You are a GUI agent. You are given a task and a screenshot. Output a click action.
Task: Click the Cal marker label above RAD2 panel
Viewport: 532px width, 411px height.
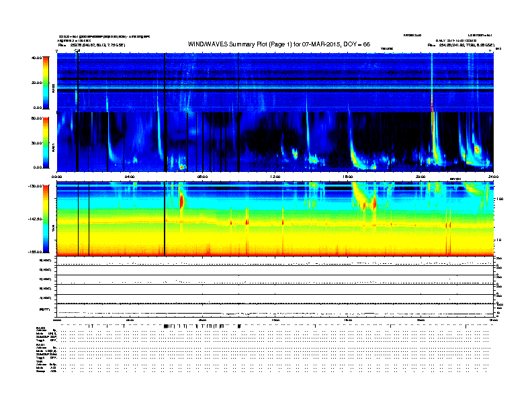[x=77, y=50]
